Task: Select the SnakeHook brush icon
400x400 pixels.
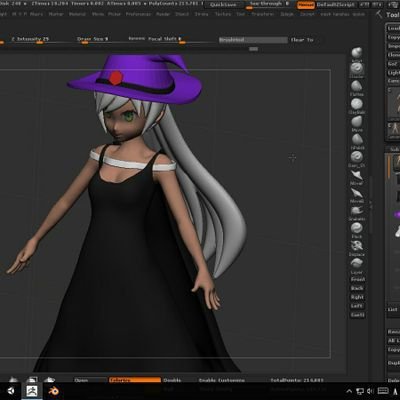Action: [357, 210]
